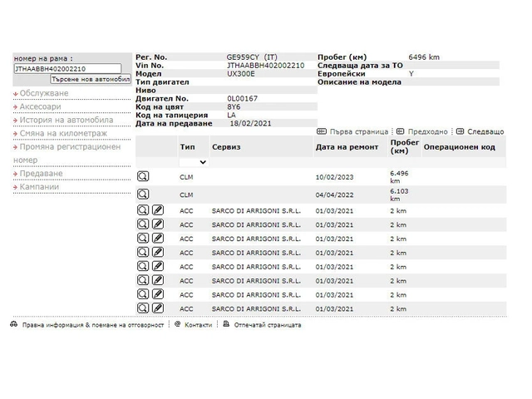Click the 10/02/2023 repair date cell

334,177
